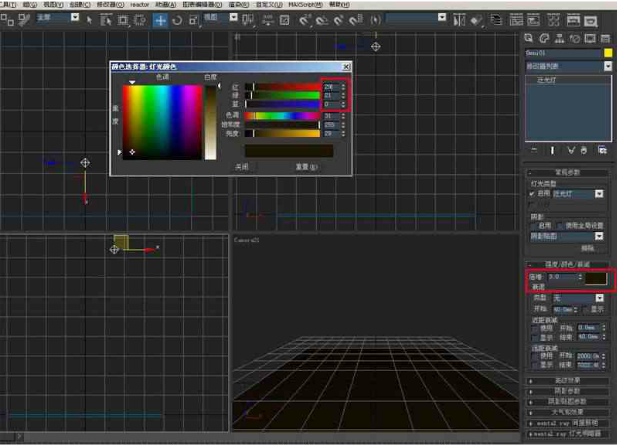This screenshot has height=445, width=617.
Task: Select the Move tool in main toolbar
Action: 160,20
